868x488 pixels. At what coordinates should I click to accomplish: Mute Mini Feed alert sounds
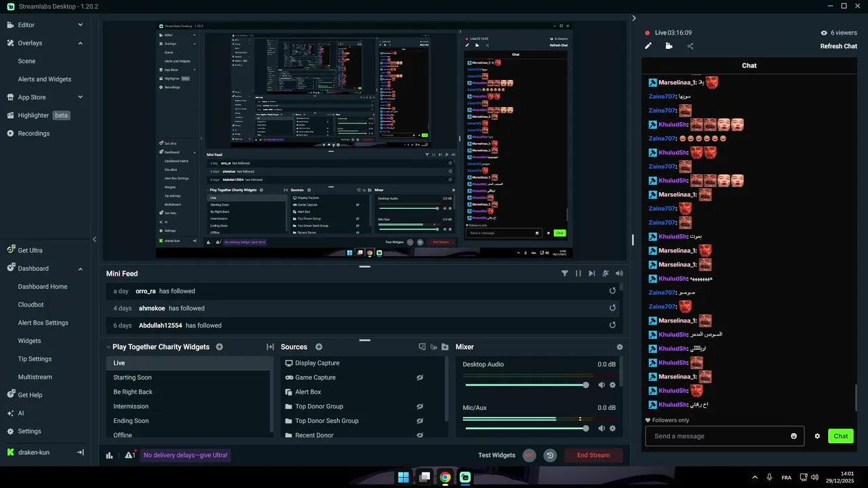point(619,274)
